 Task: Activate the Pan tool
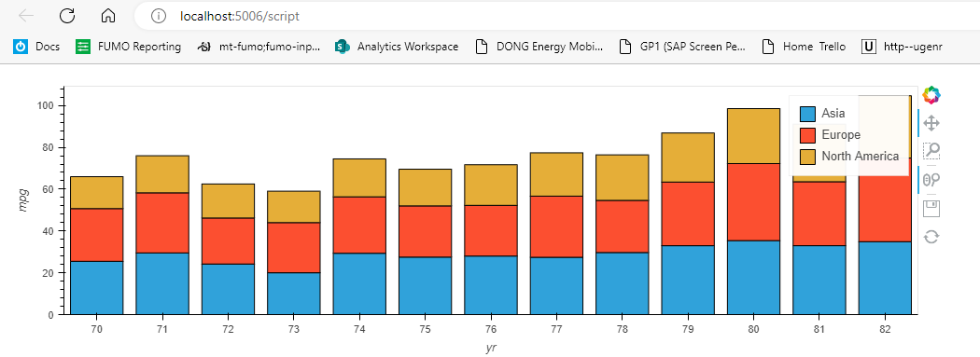[x=931, y=123]
